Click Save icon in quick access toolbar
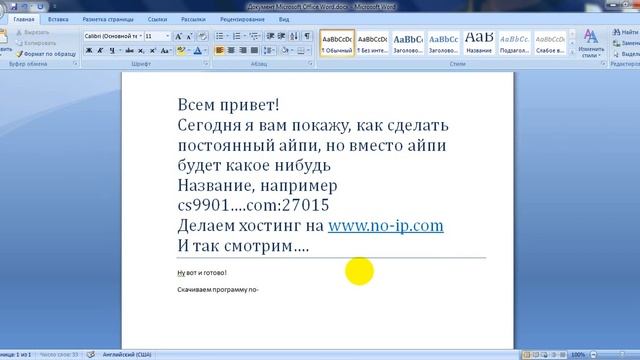The height and width of the screenshot is (360, 640). (x=13, y=7)
